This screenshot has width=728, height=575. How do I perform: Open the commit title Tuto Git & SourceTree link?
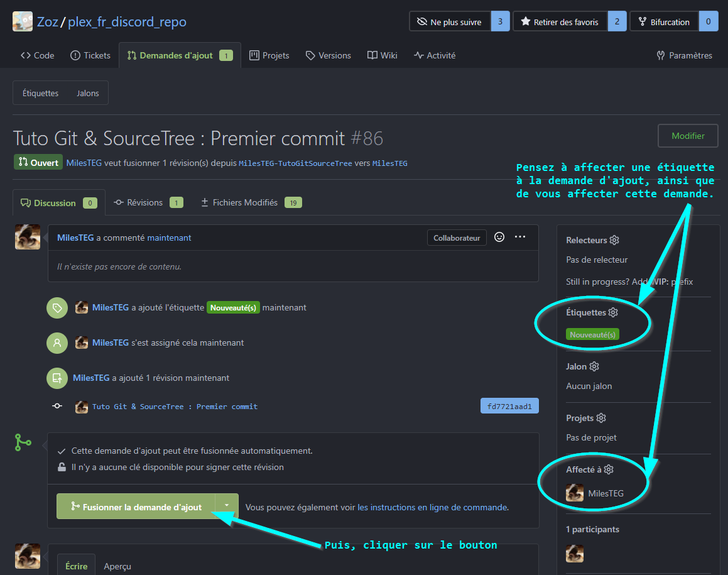[x=175, y=407]
